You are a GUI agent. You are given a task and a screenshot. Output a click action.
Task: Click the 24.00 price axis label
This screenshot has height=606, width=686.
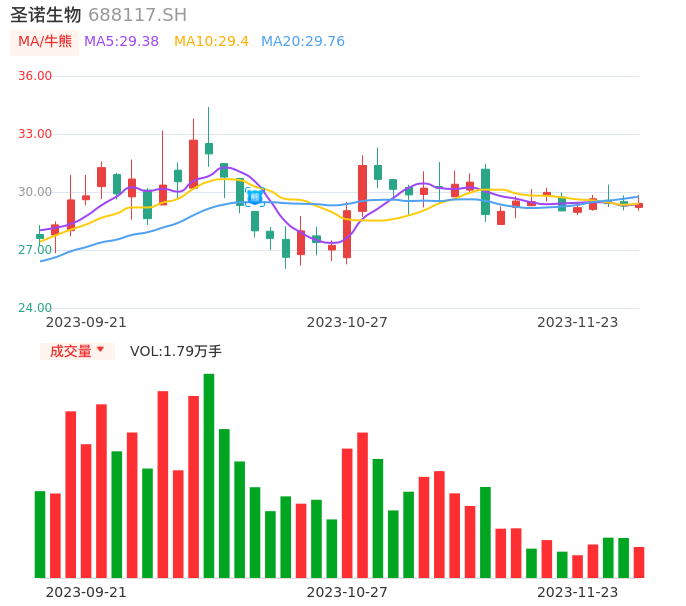(35, 308)
